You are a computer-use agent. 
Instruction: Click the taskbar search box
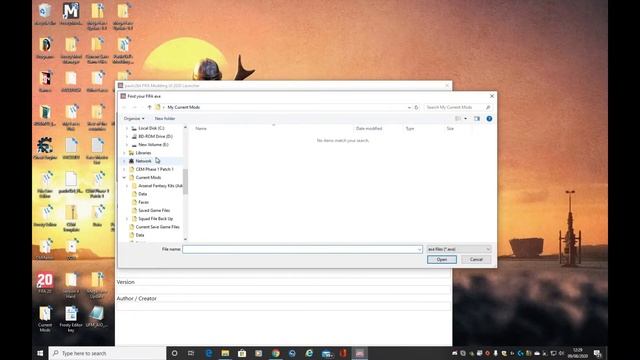pos(107,353)
